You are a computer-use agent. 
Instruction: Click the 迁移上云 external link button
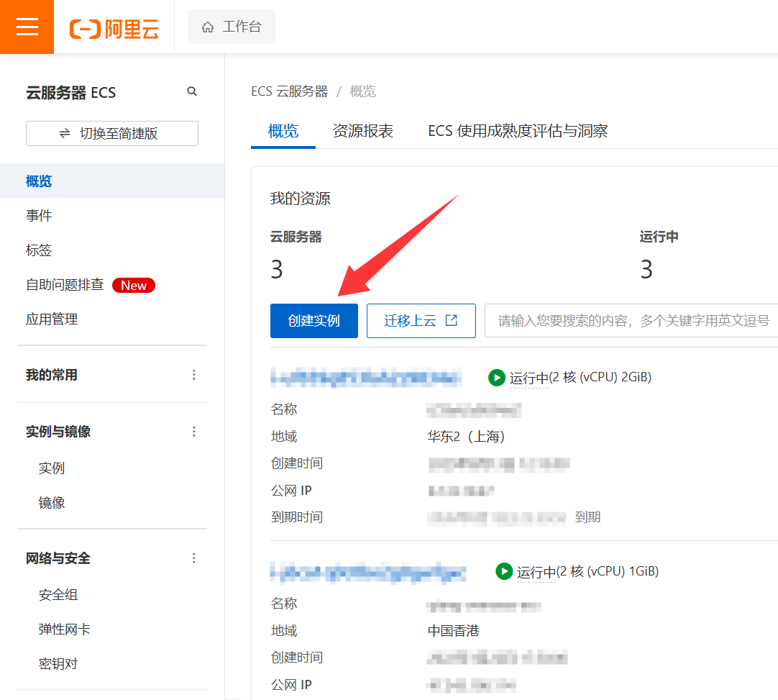[421, 321]
